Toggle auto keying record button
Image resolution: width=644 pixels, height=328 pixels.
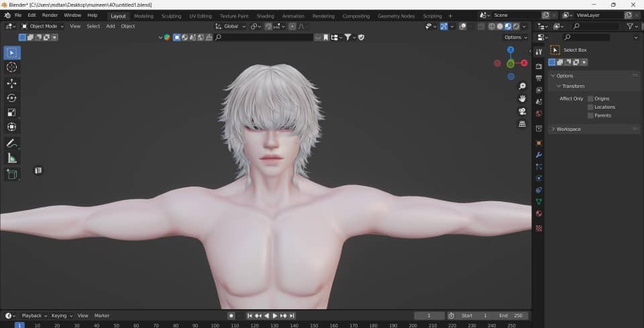pos(231,316)
